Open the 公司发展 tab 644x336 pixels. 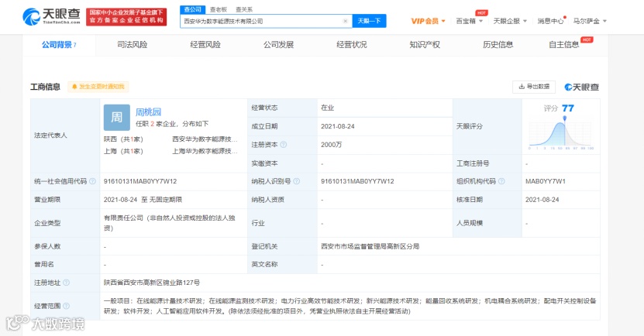[278, 45]
